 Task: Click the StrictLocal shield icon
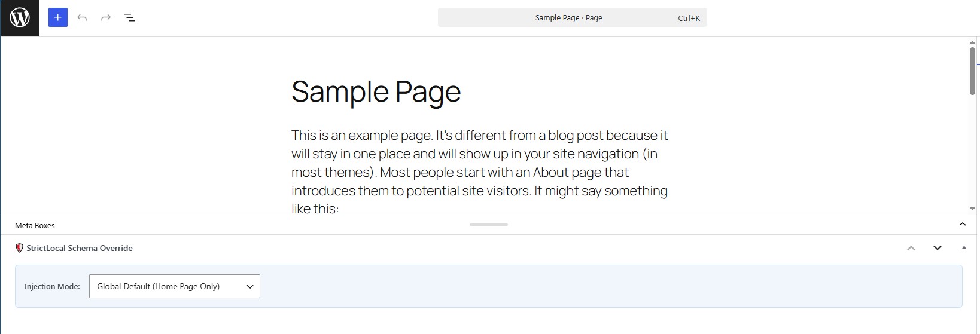pos(19,248)
